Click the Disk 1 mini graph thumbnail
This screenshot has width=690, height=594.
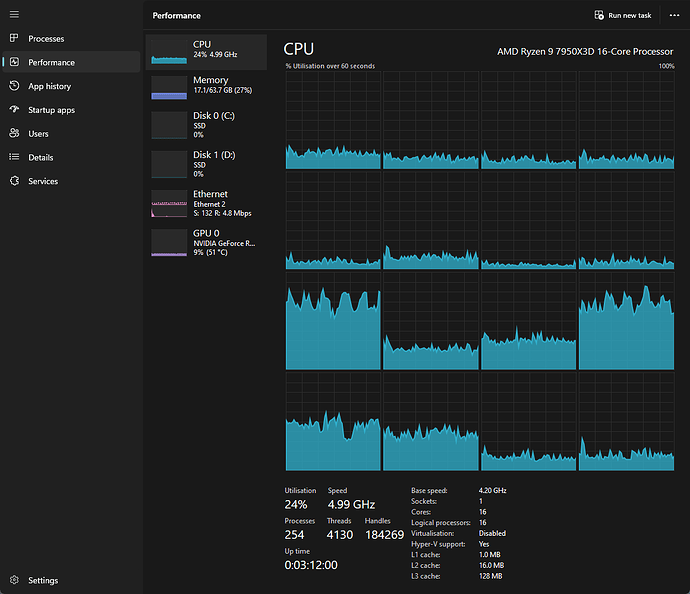pyautogui.click(x=169, y=165)
